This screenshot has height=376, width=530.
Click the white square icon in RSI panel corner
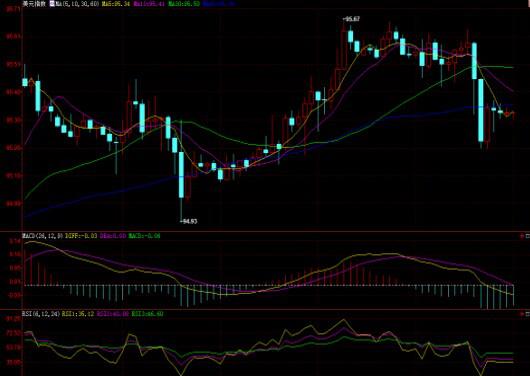pyautogui.click(x=528, y=314)
